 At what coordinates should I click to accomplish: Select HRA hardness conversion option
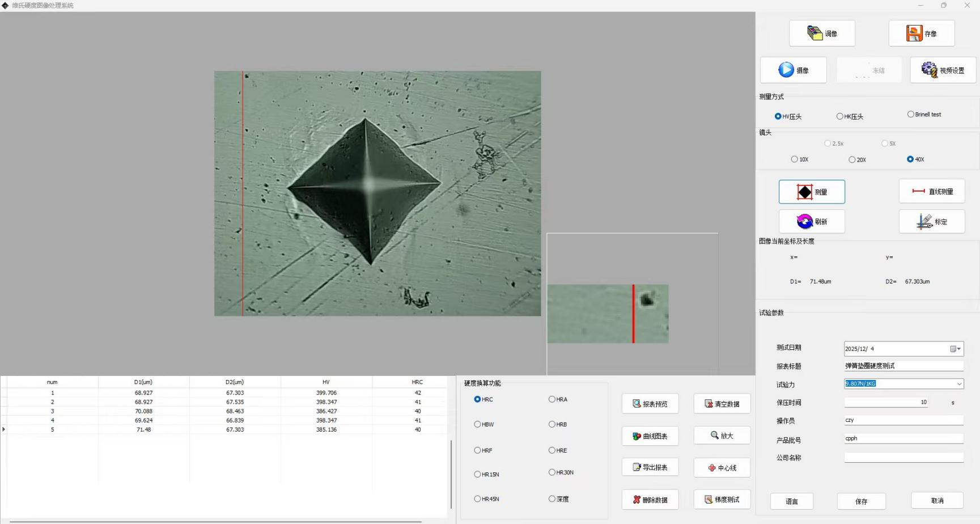(551, 399)
